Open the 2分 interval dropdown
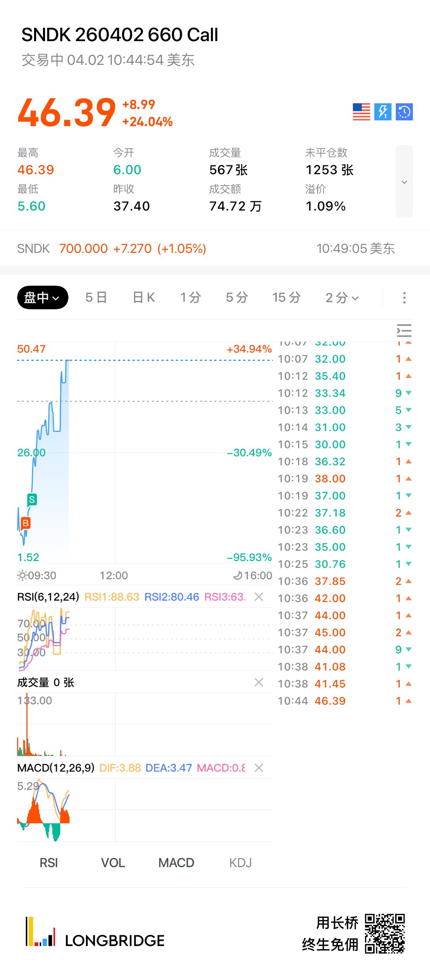Viewport: 430px width, 980px height. coord(342,298)
